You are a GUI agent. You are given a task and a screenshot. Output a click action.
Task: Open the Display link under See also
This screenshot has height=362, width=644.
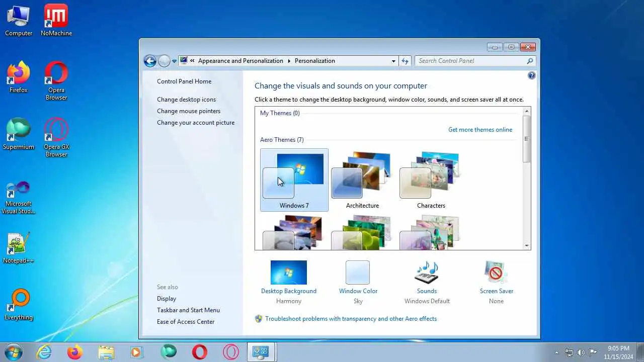click(167, 299)
